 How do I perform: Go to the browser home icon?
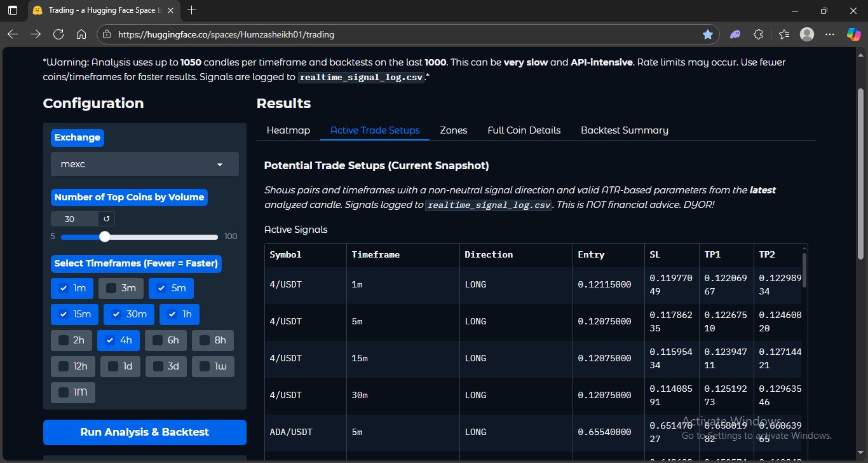[x=81, y=34]
